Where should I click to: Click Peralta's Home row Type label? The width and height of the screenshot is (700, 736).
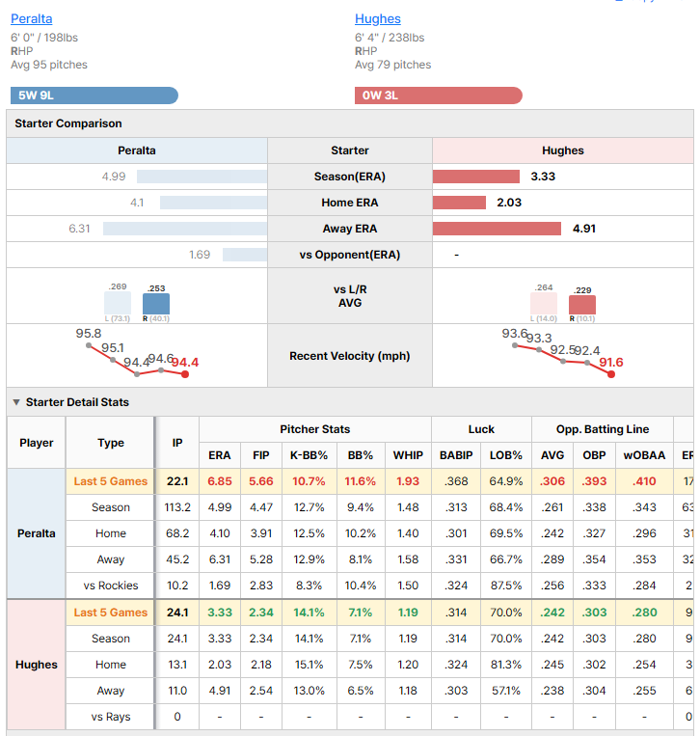111,533
